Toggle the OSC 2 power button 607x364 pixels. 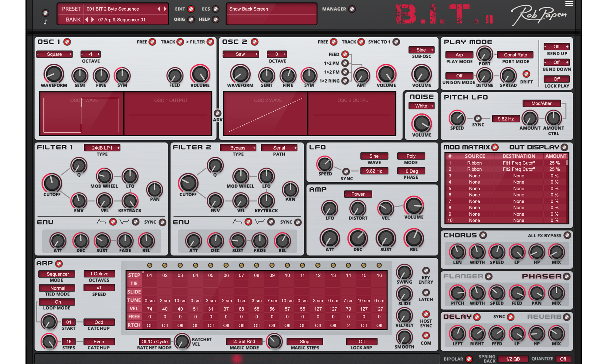point(255,42)
